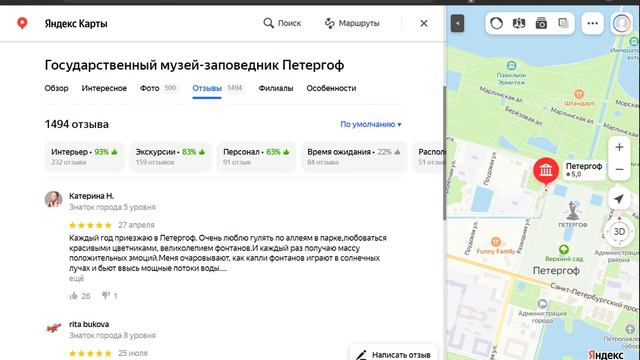Open the Филиалы tab

click(x=276, y=88)
